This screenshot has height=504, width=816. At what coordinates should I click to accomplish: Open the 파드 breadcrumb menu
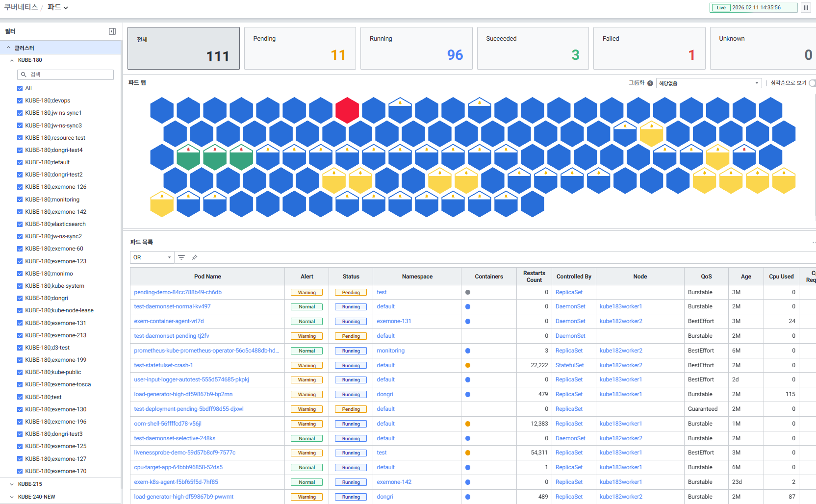tap(58, 7)
